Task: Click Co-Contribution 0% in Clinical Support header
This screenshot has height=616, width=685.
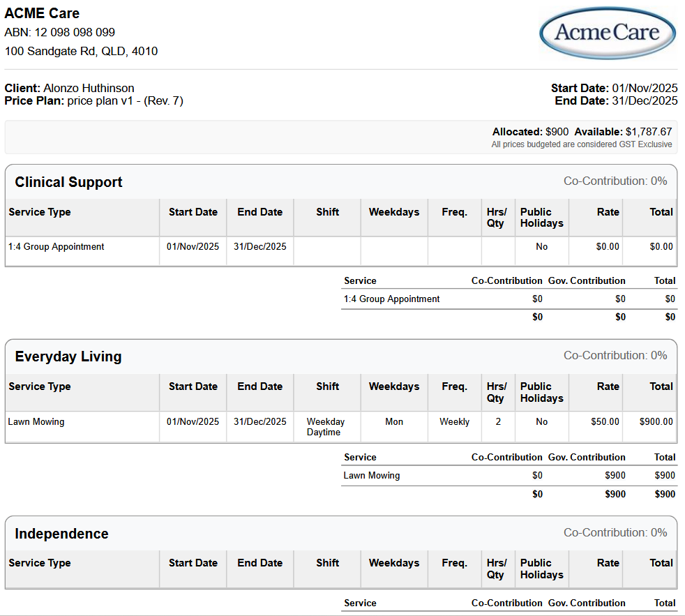Action: pos(615,181)
